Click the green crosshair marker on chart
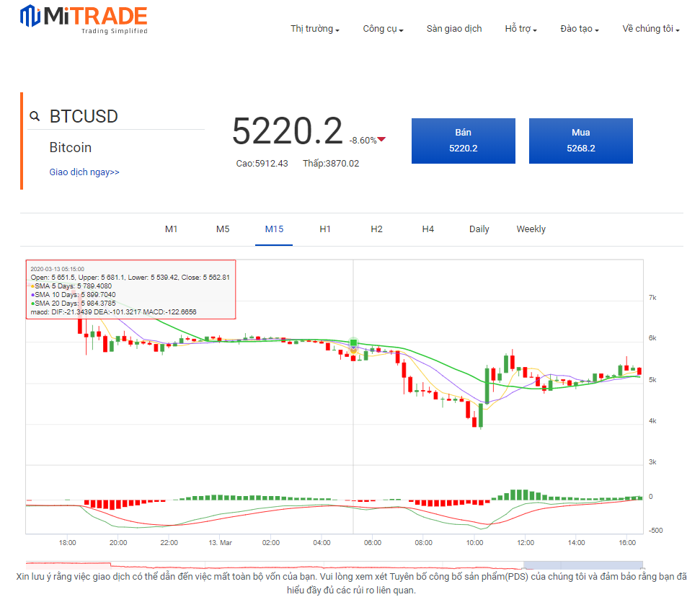The height and width of the screenshot is (597, 700). click(x=354, y=342)
